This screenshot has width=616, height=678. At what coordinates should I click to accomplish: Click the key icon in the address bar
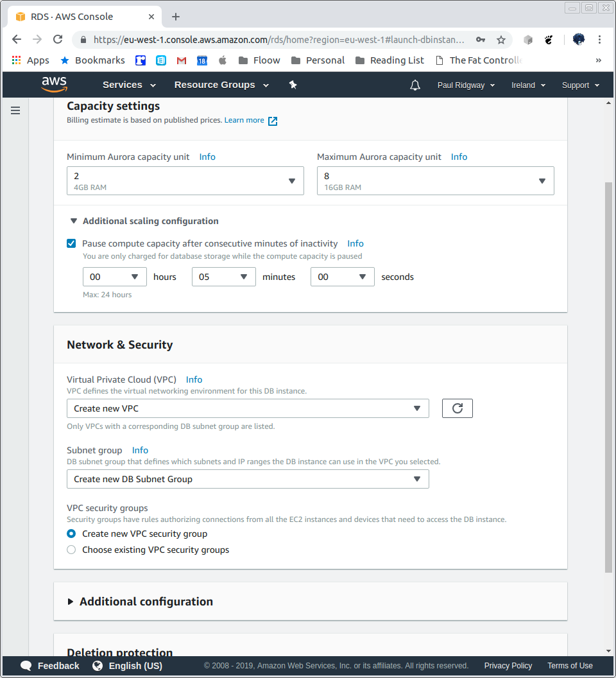(x=481, y=39)
